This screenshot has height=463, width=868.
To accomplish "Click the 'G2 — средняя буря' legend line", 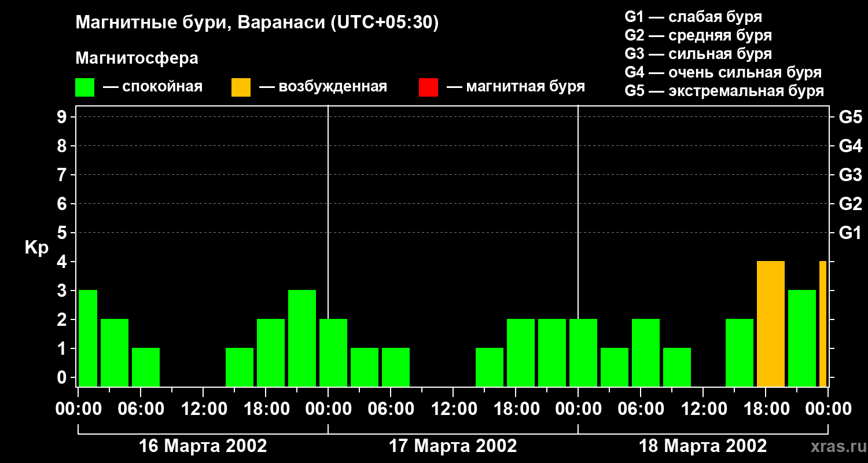I will pyautogui.click(x=698, y=35).
